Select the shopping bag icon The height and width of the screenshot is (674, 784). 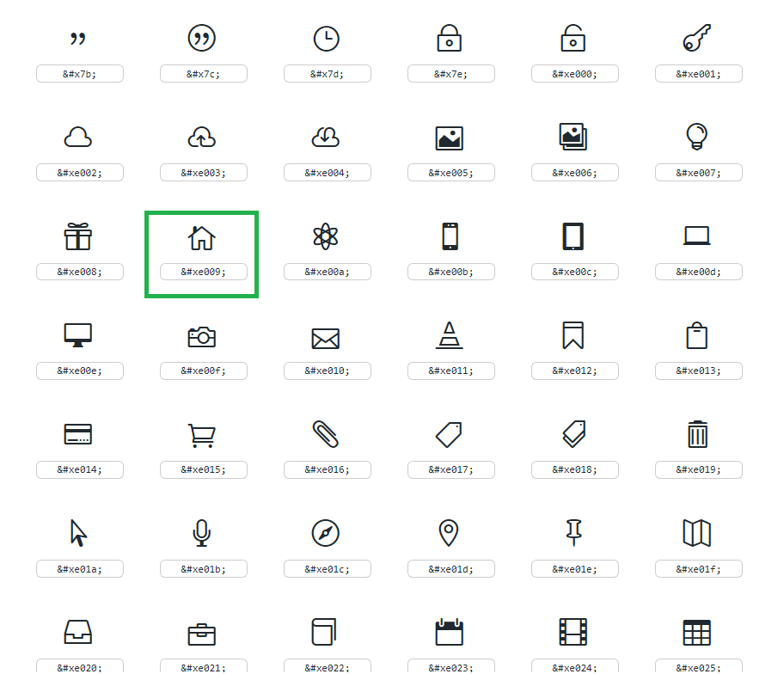697,335
